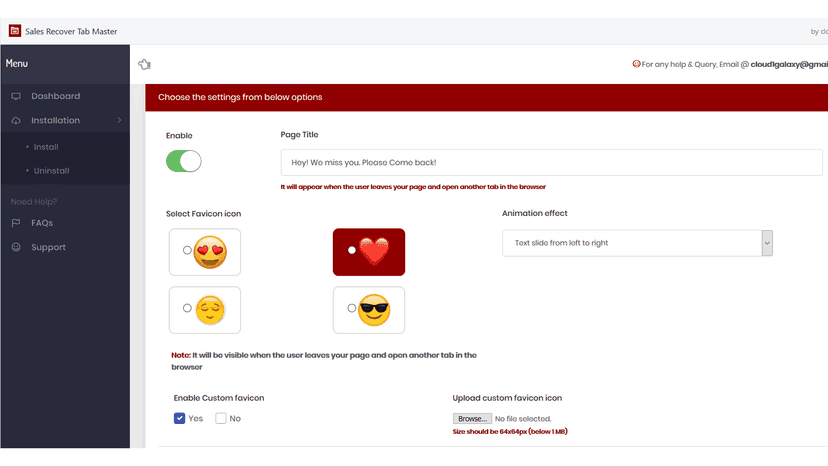The height and width of the screenshot is (466, 828).
Task: Click the 'Sales Recover Tab Master' title text
Action: pyautogui.click(x=71, y=31)
